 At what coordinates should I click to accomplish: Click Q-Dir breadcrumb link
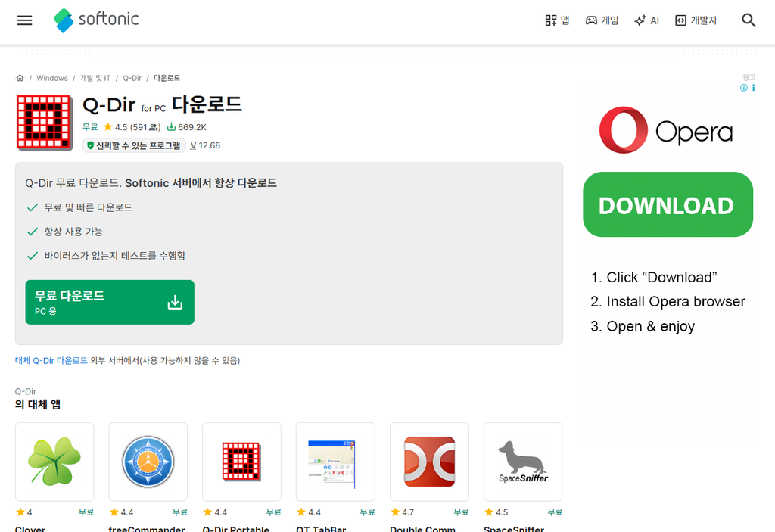[132, 78]
